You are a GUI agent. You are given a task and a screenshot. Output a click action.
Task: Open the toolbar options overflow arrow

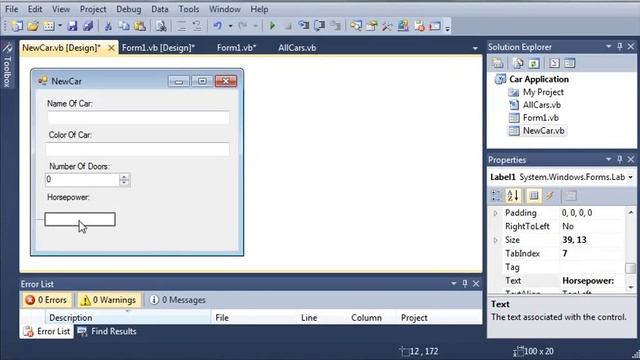point(447,28)
